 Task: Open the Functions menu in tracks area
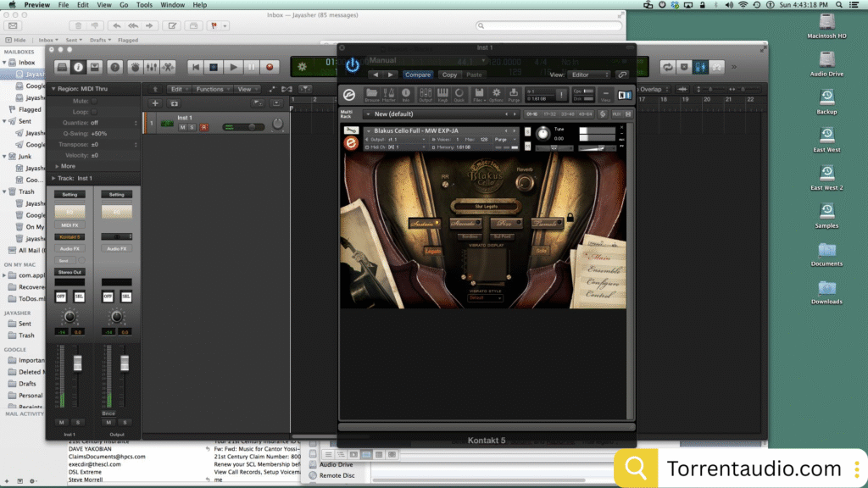pos(210,89)
